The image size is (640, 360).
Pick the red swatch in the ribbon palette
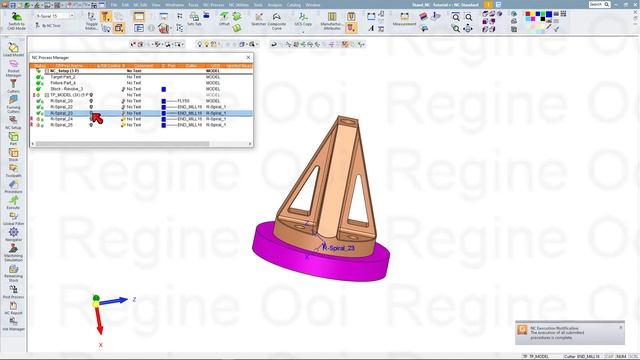click(528, 14)
